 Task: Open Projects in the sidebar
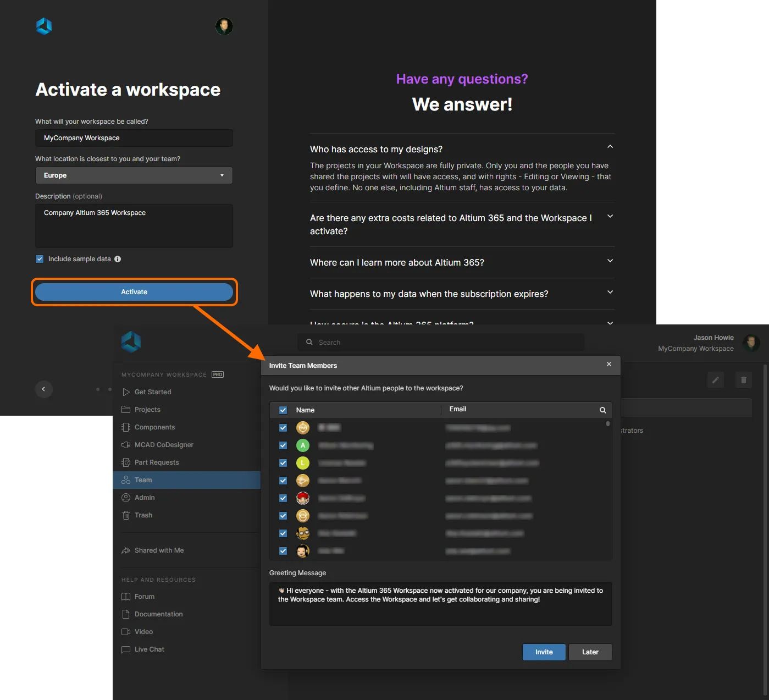tap(147, 410)
